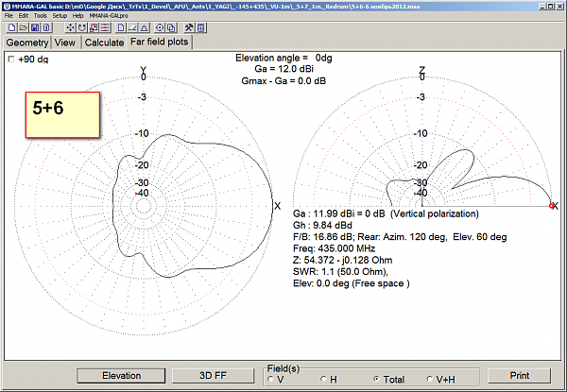Click the circular target toolbar icon

(160, 27)
